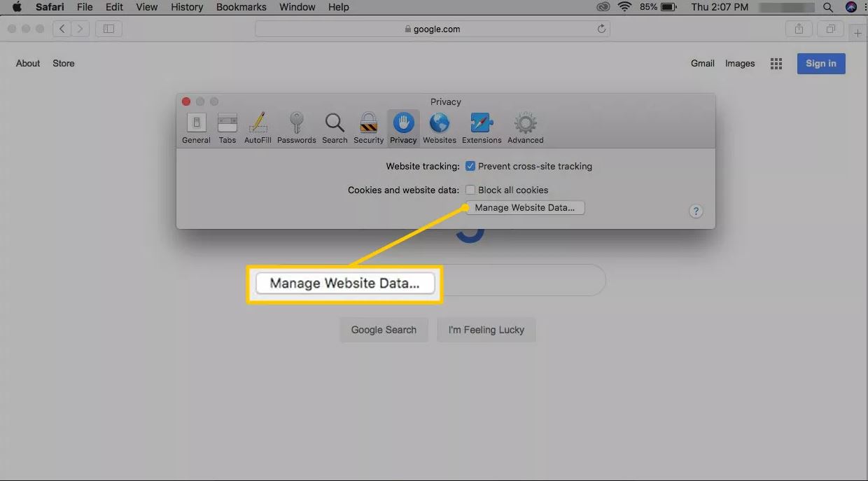Viewport: 868px width, 481px height.
Task: Reload the page with the refresh icon
Action: click(x=601, y=29)
